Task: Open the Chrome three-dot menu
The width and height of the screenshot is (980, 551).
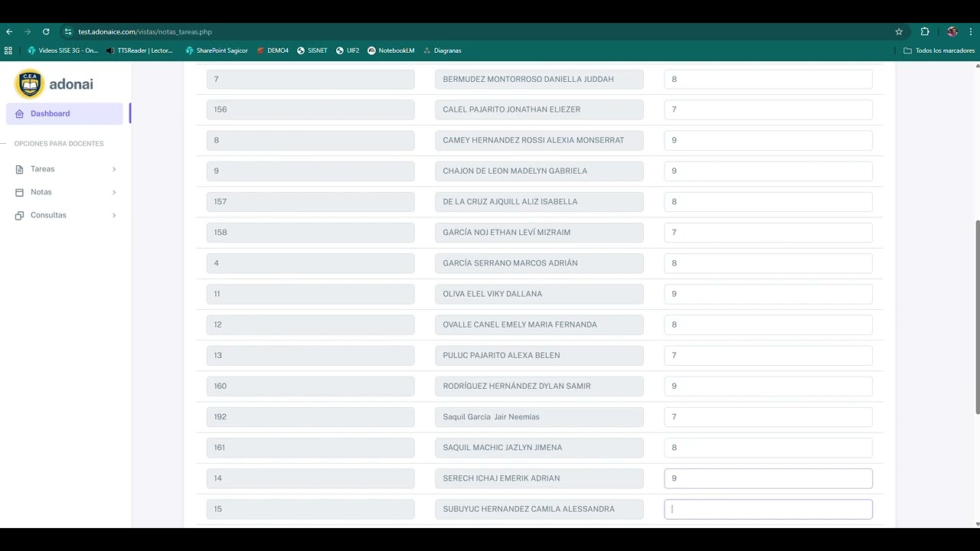Action: (972, 31)
